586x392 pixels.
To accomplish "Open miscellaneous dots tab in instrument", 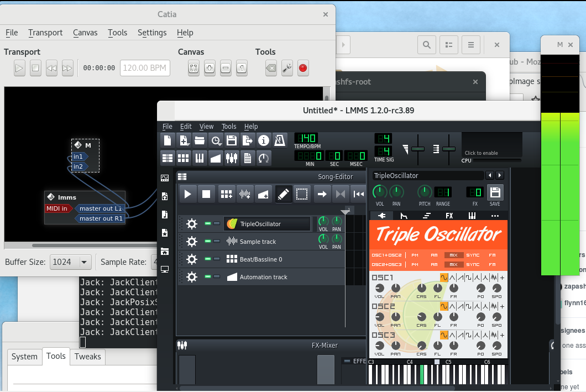I will pyautogui.click(x=495, y=216).
